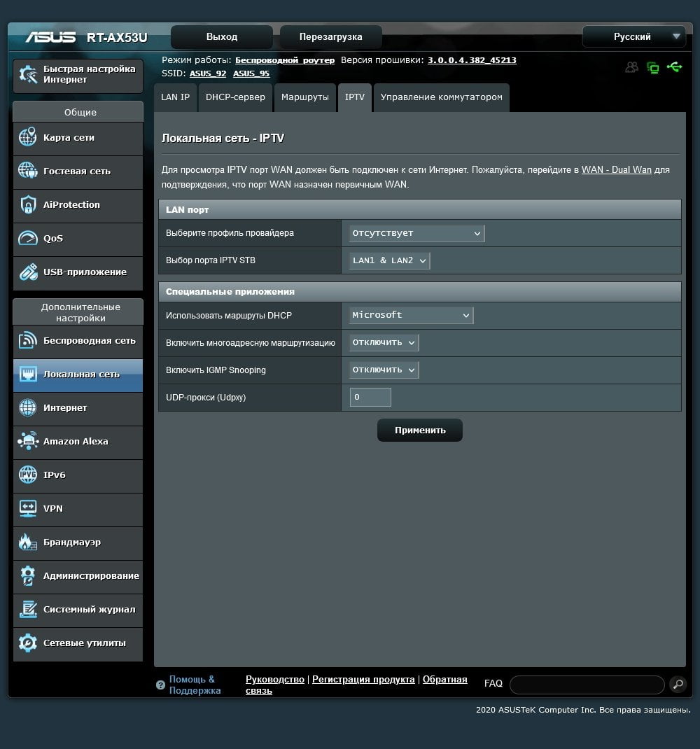Open Network Map via its globe icon
Viewport: 700px width, 749px height.
pos(28,138)
